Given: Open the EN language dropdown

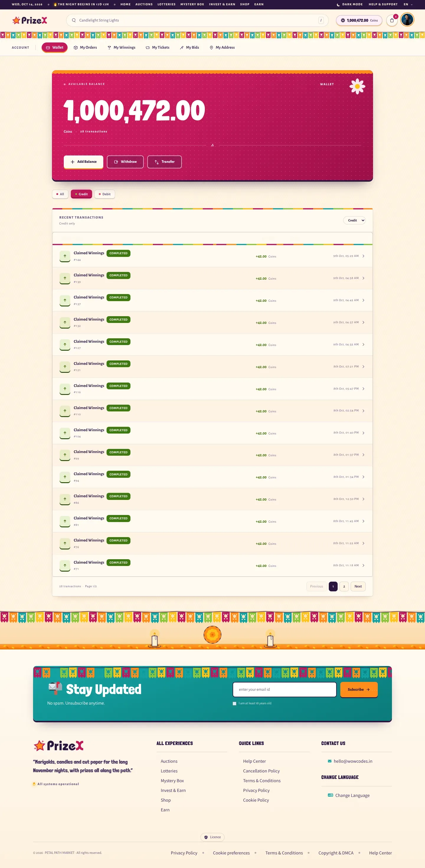Looking at the screenshot, I should 408,4.
